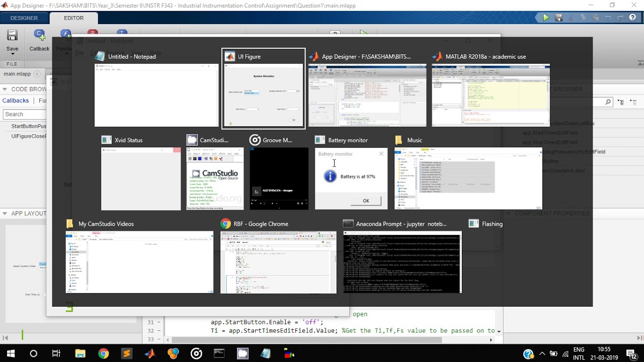Open the Windows Start menu
The height and width of the screenshot is (362, 644).
[11, 353]
